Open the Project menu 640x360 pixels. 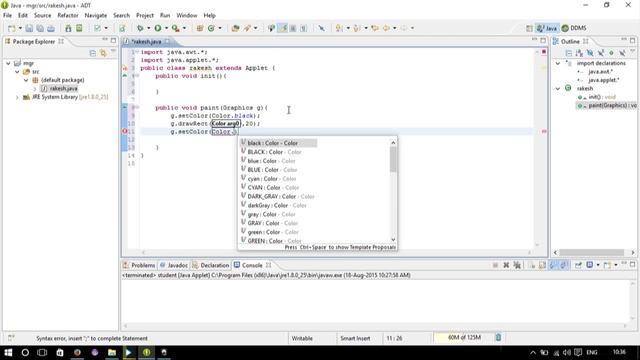tap(145, 15)
